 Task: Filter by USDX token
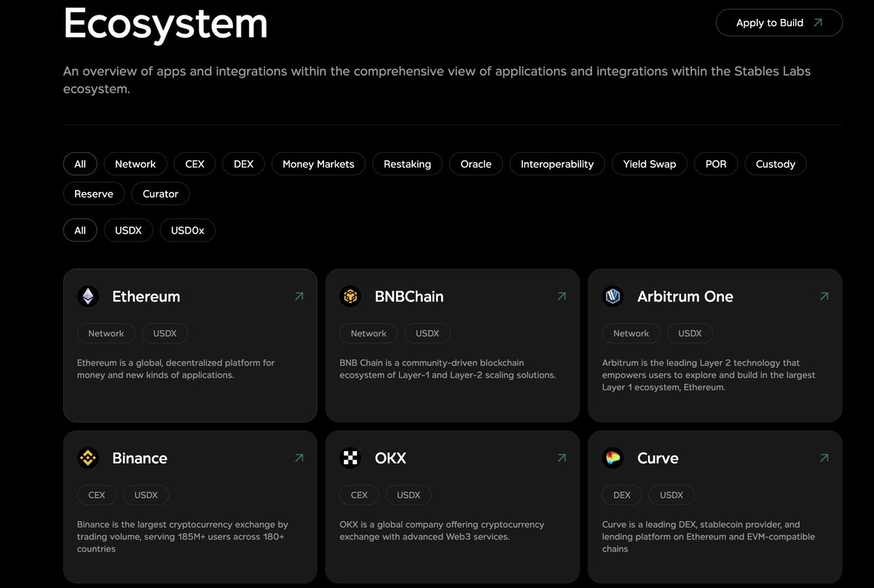click(128, 230)
